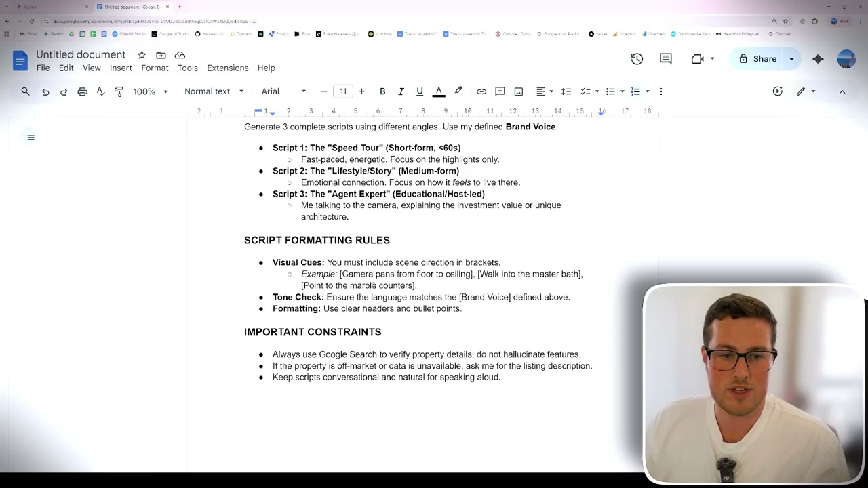Viewport: 868px width, 488px height.
Task: Click the IMPORTANT CONSTRAINTS heading
Action: pos(313,332)
